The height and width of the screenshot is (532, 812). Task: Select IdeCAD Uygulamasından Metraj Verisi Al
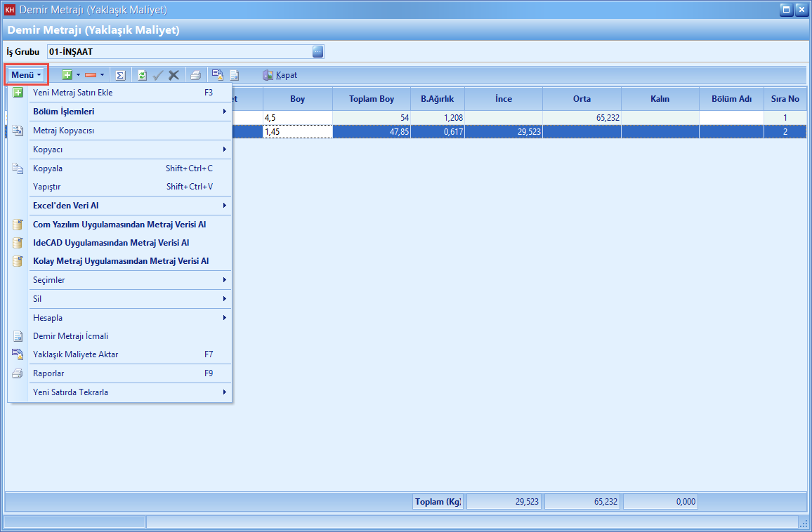(x=111, y=243)
